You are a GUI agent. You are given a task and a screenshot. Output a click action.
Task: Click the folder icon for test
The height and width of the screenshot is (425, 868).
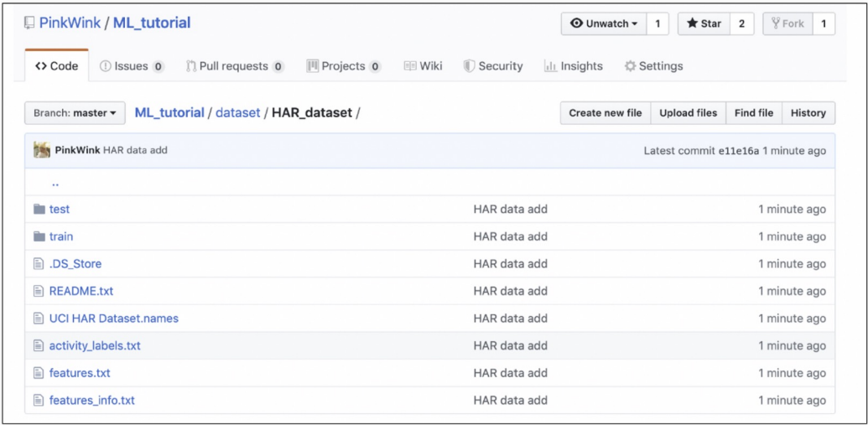39,210
